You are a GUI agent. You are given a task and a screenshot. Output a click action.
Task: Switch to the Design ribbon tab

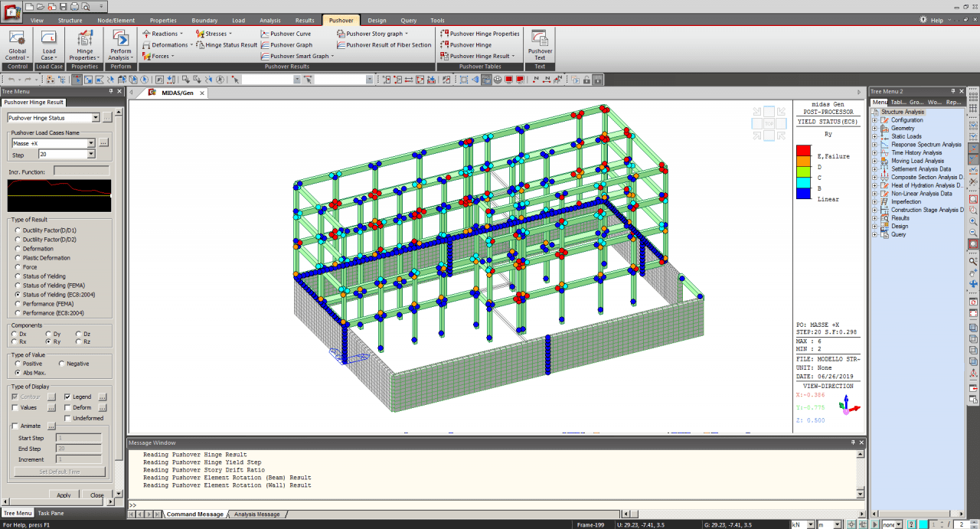pyautogui.click(x=377, y=21)
